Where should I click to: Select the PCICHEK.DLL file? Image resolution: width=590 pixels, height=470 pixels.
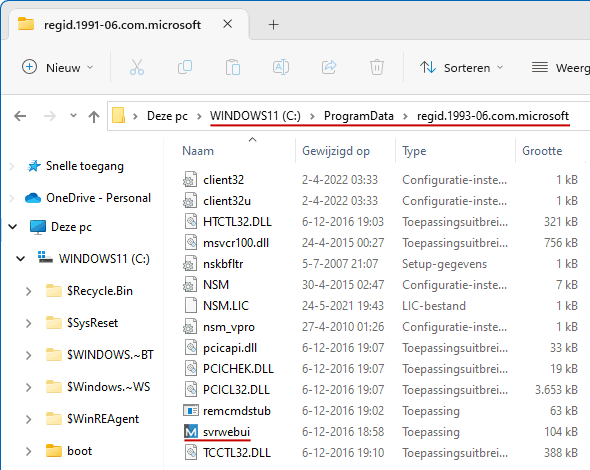tap(238, 369)
